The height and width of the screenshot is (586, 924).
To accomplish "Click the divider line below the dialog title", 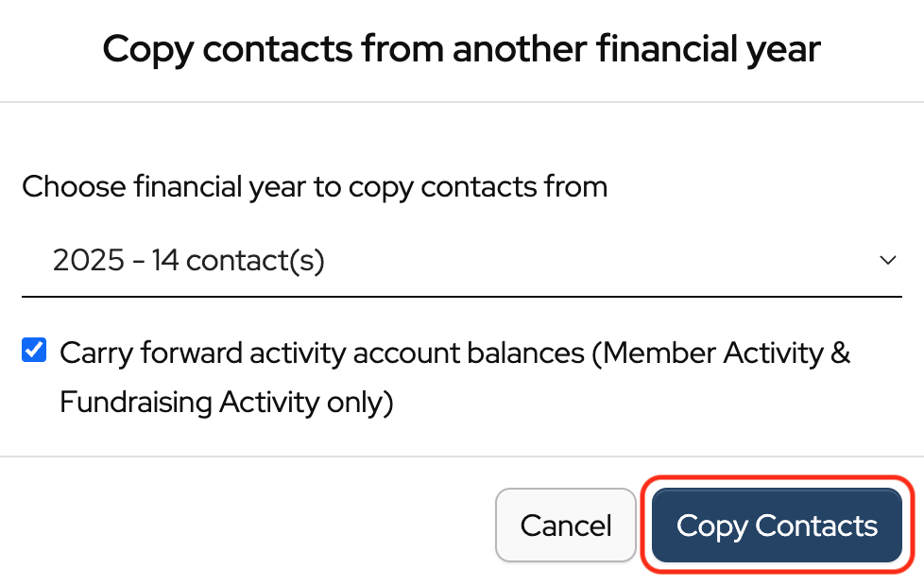I will click(461, 102).
